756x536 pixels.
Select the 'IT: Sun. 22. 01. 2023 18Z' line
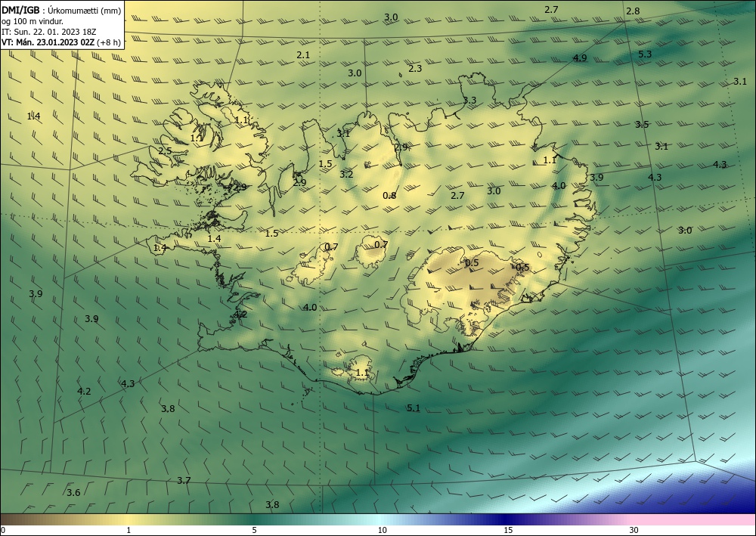(x=49, y=32)
